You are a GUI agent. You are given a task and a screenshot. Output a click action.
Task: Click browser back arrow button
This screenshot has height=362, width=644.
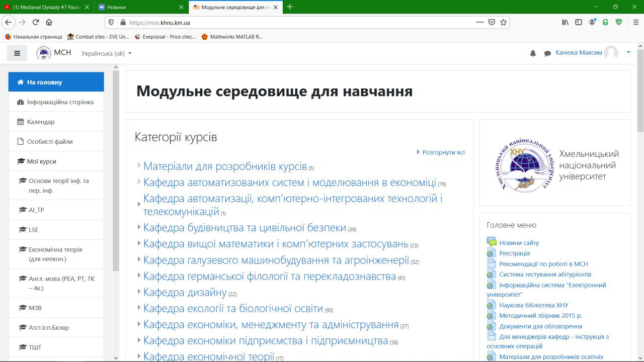[8, 22]
